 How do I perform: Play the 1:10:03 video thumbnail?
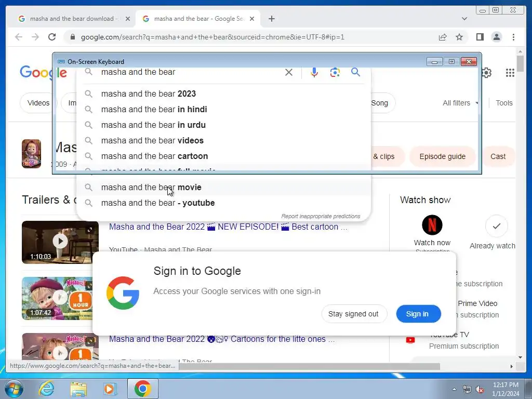[60, 242]
